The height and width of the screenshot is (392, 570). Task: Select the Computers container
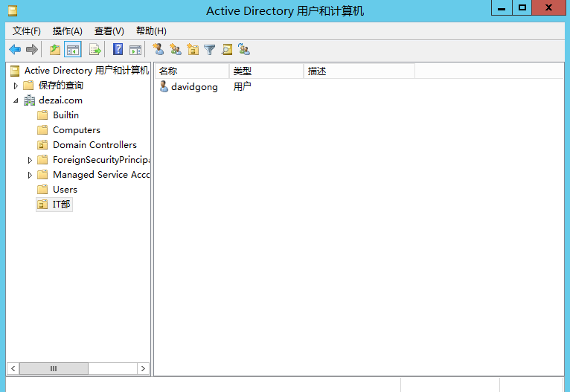click(77, 130)
